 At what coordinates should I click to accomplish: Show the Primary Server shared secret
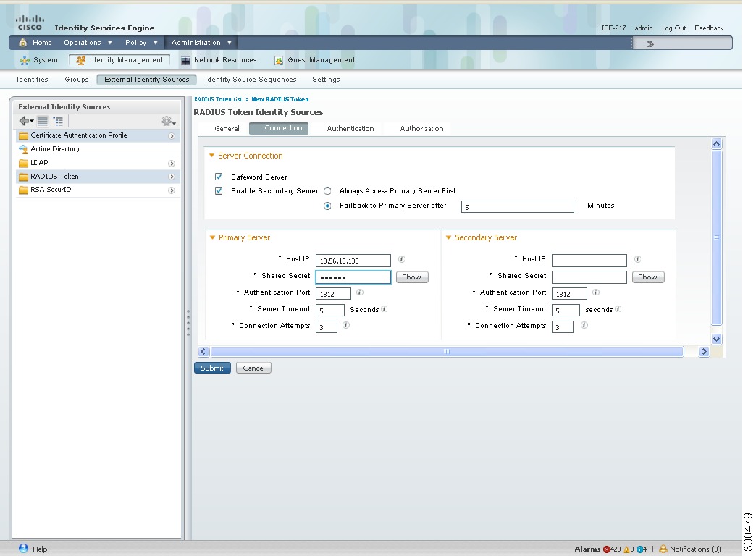pos(412,277)
